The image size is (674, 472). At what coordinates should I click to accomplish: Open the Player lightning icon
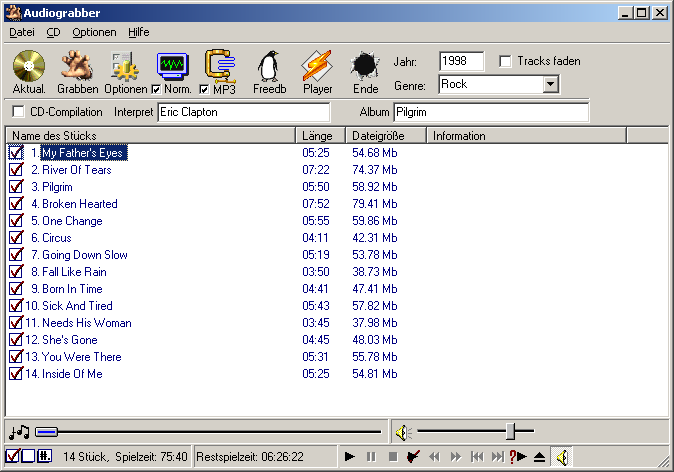tap(317, 66)
